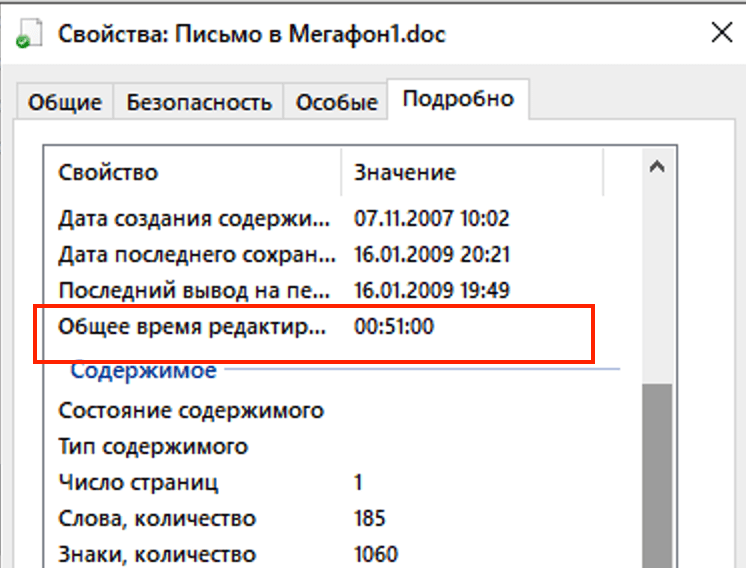Click the editing time value 00:51:00
The image size is (746, 568).
[394, 327]
